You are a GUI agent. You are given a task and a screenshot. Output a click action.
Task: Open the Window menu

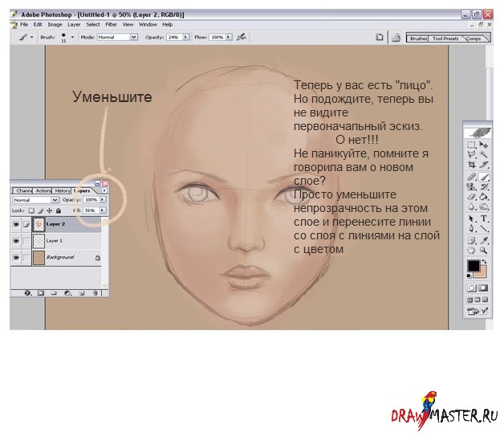(x=148, y=24)
